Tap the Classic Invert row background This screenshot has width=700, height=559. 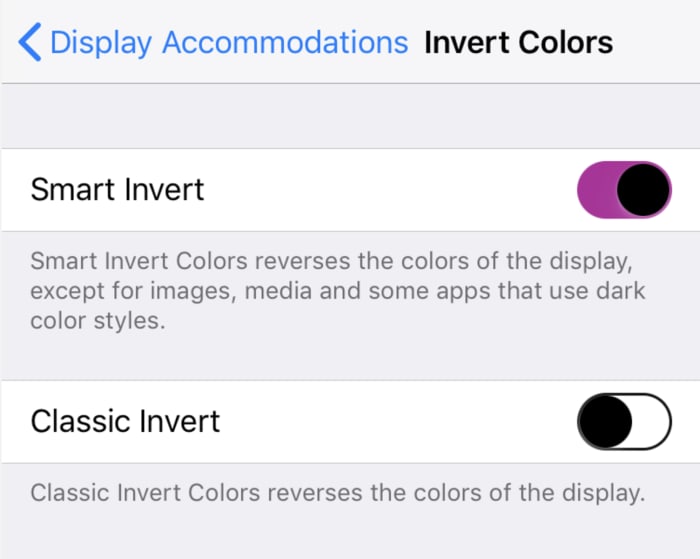click(350, 421)
